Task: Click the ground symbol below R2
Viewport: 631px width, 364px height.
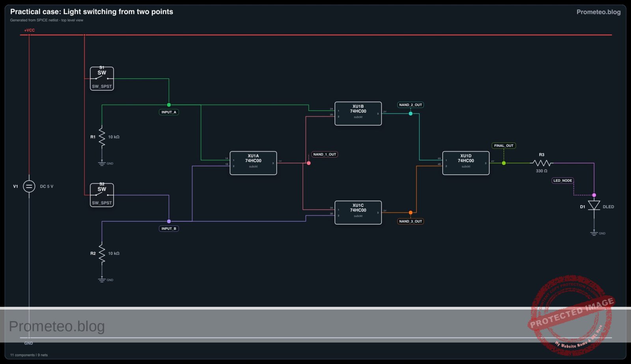Action: (102, 279)
